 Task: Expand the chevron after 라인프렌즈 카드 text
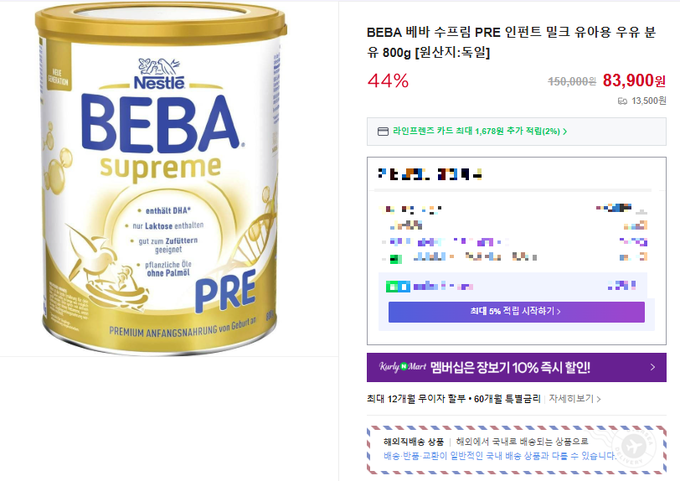pyautogui.click(x=566, y=131)
